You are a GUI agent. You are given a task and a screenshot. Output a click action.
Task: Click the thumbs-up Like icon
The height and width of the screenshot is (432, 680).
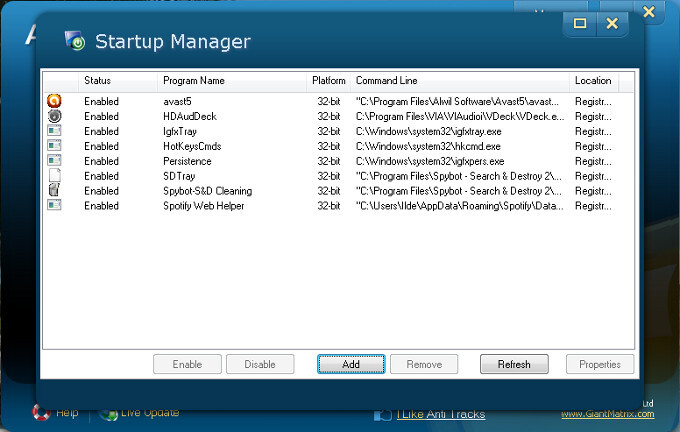[x=382, y=414]
